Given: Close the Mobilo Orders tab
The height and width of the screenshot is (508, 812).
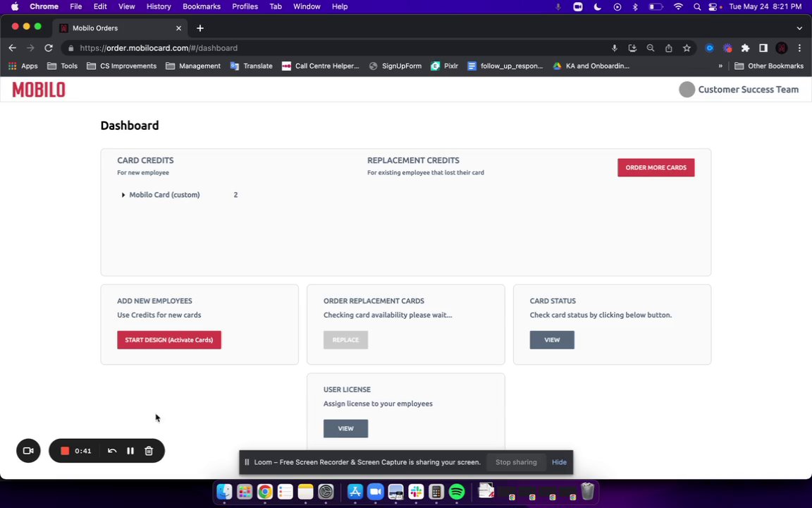Looking at the screenshot, I should click(178, 28).
